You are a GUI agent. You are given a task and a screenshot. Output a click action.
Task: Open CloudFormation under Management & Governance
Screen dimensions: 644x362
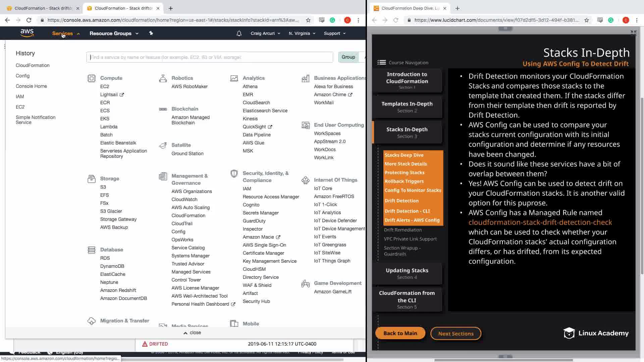tap(188, 216)
